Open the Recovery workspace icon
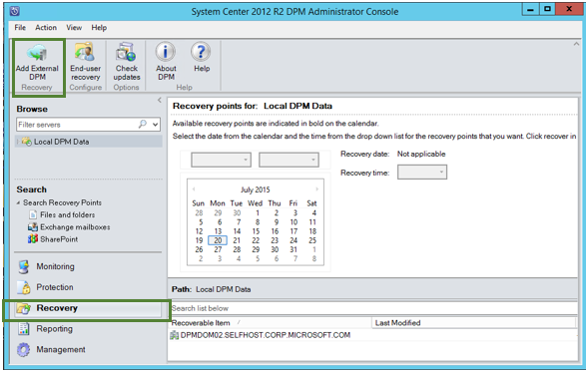This screenshot has width=588, height=372. point(23,308)
